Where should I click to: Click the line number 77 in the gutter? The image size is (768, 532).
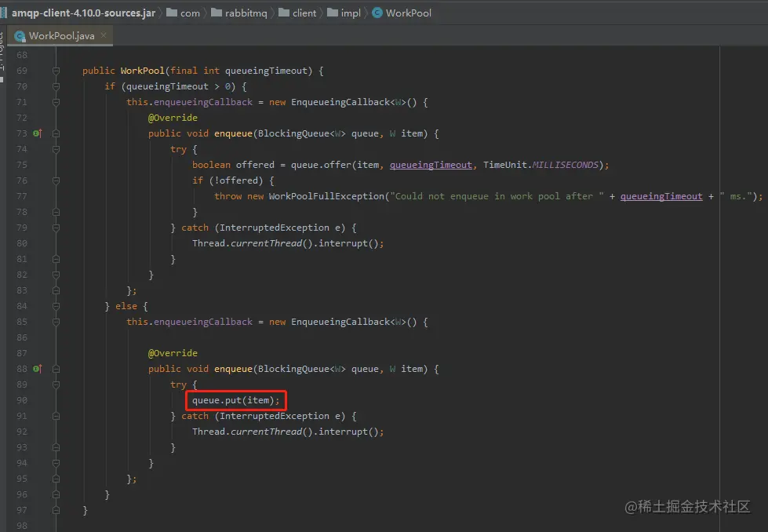(x=21, y=196)
